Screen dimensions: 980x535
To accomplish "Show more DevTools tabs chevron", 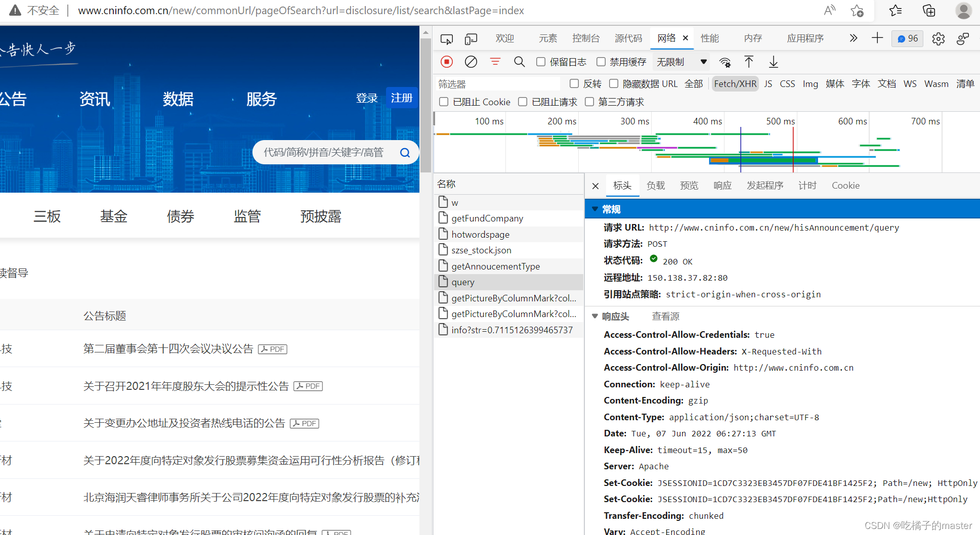I will 854,38.
